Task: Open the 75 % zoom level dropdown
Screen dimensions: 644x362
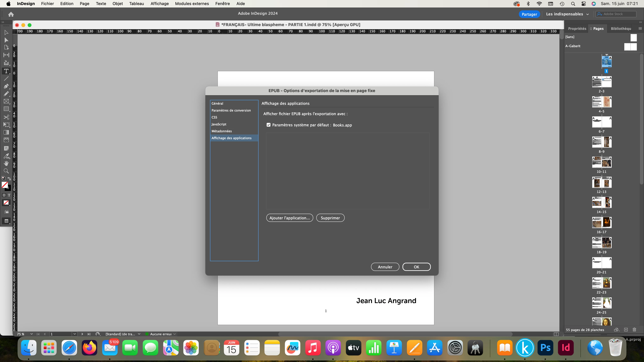Action: (31, 334)
